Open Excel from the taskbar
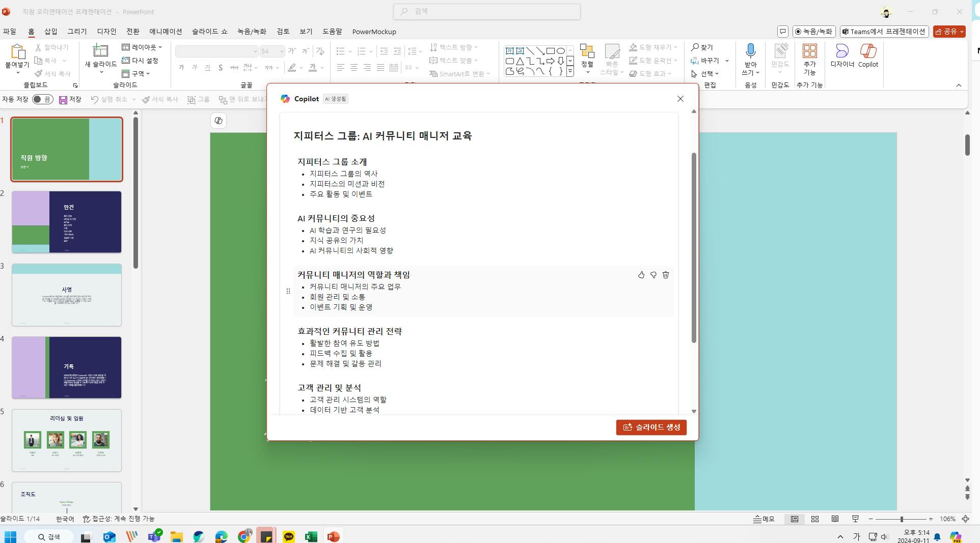The width and height of the screenshot is (980, 543). point(311,537)
